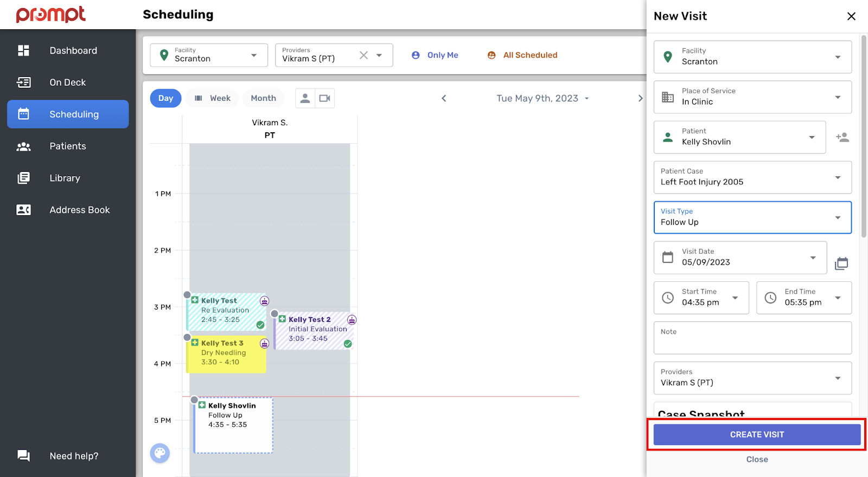Go to next day arrow
Screen dimensions: 868x477
[x=640, y=98]
